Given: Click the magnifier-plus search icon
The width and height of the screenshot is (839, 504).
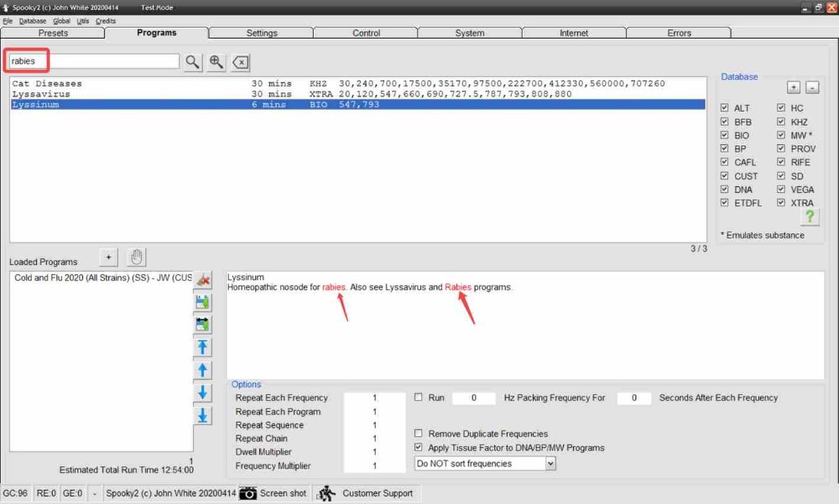Looking at the screenshot, I should tap(216, 62).
